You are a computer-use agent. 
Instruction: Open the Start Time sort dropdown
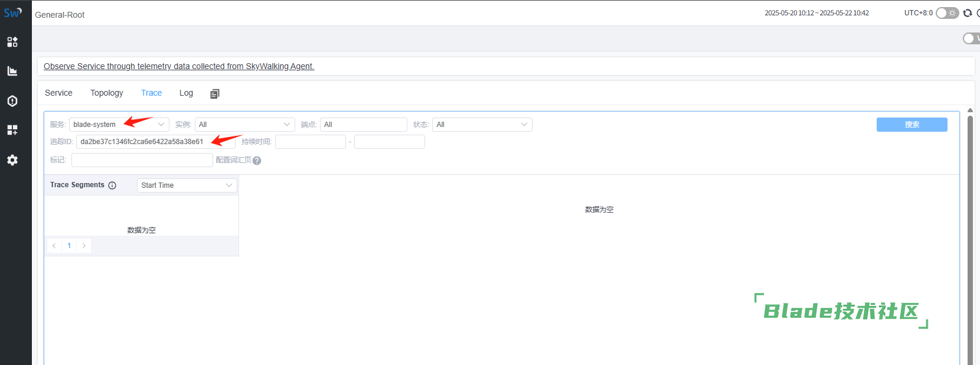pyautogui.click(x=187, y=185)
